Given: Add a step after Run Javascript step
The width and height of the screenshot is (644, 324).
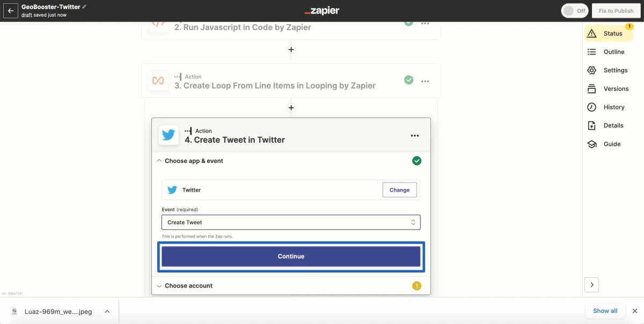Looking at the screenshot, I should [291, 49].
